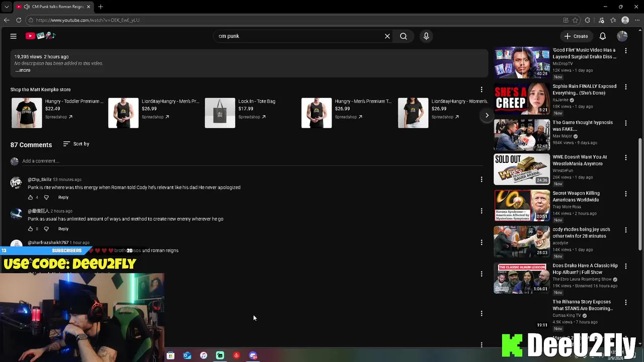Open Discord from the taskbar

253,355
